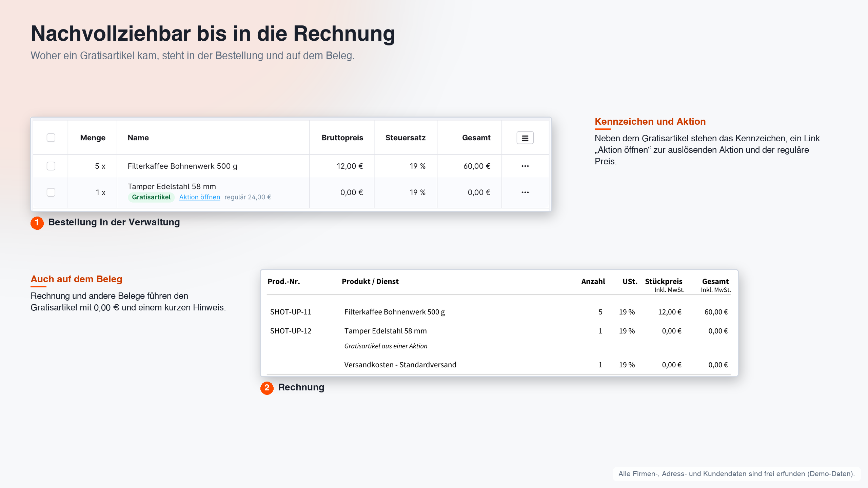Click the demo-data disclaimer note

click(736, 474)
